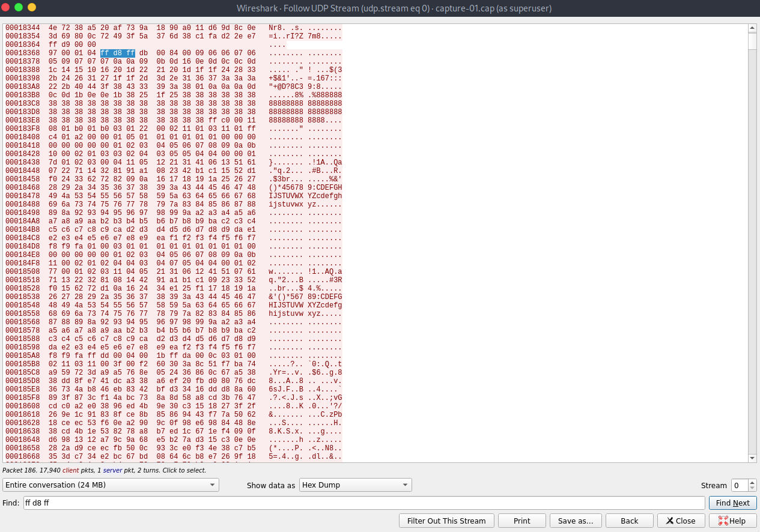The image size is (760, 532).
Task: Click Filter Out This Stream
Action: coord(446,521)
